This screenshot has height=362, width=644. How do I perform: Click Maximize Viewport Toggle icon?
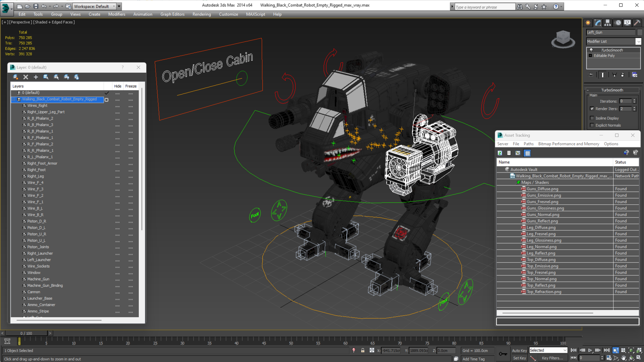[639, 358]
